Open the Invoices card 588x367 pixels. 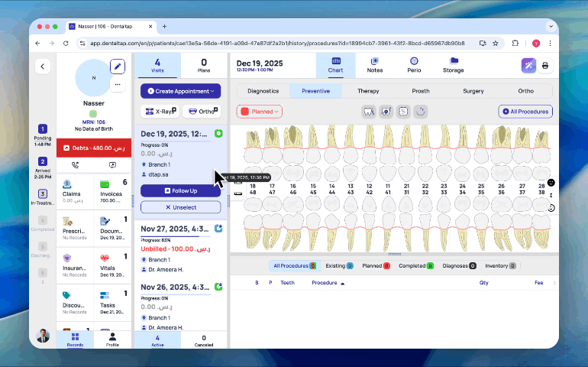(113, 193)
